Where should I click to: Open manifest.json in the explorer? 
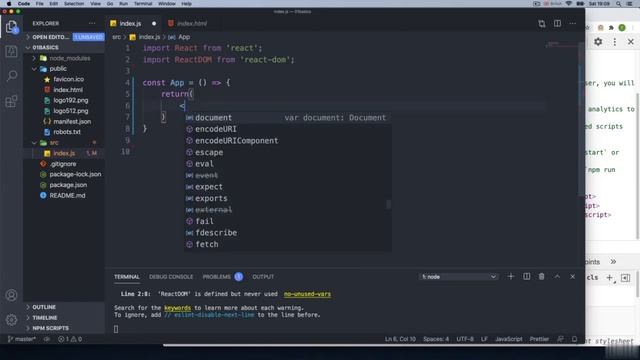coord(72,122)
